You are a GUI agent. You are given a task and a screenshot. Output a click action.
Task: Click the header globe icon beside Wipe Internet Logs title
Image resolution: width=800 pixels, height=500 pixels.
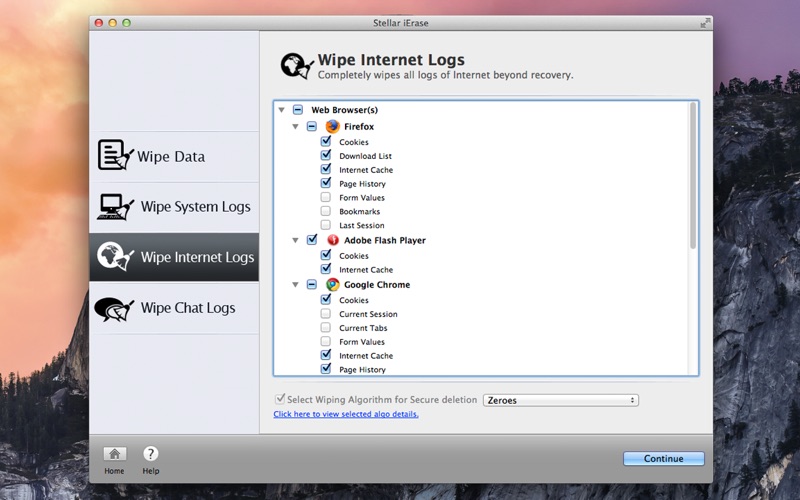297,66
